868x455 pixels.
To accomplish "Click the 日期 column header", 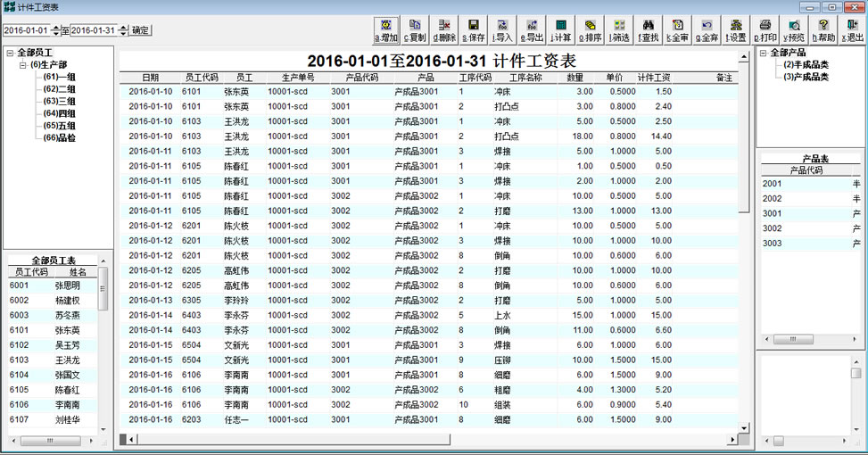I will tap(150, 78).
